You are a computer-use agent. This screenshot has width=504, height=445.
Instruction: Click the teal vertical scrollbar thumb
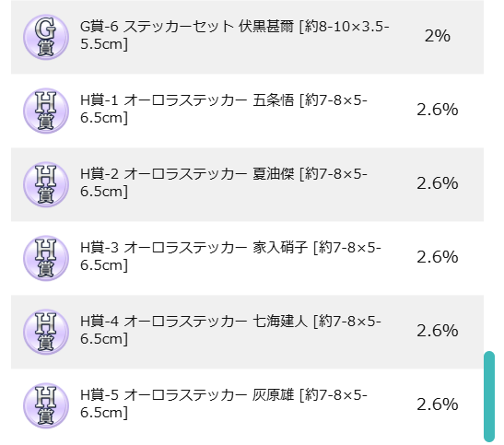coord(489,396)
